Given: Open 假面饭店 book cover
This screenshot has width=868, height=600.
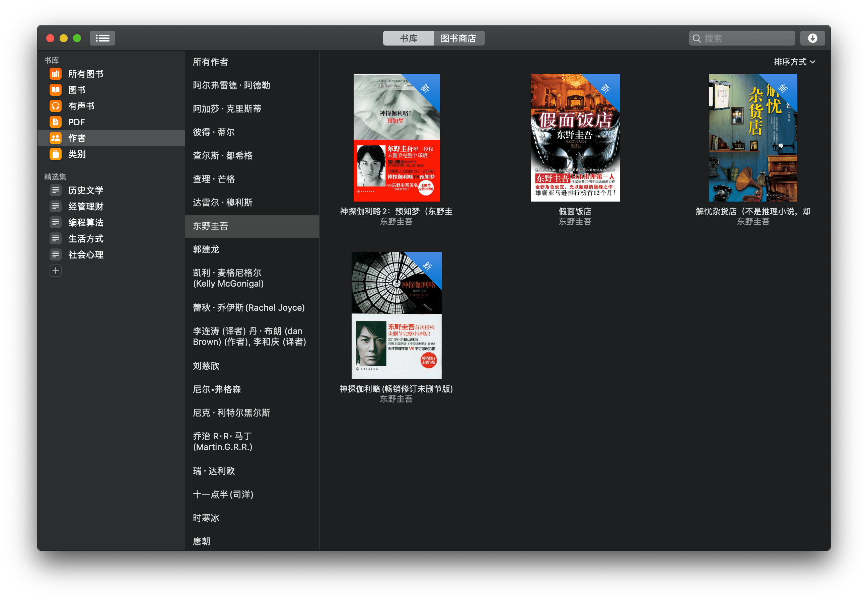Looking at the screenshot, I should [575, 138].
